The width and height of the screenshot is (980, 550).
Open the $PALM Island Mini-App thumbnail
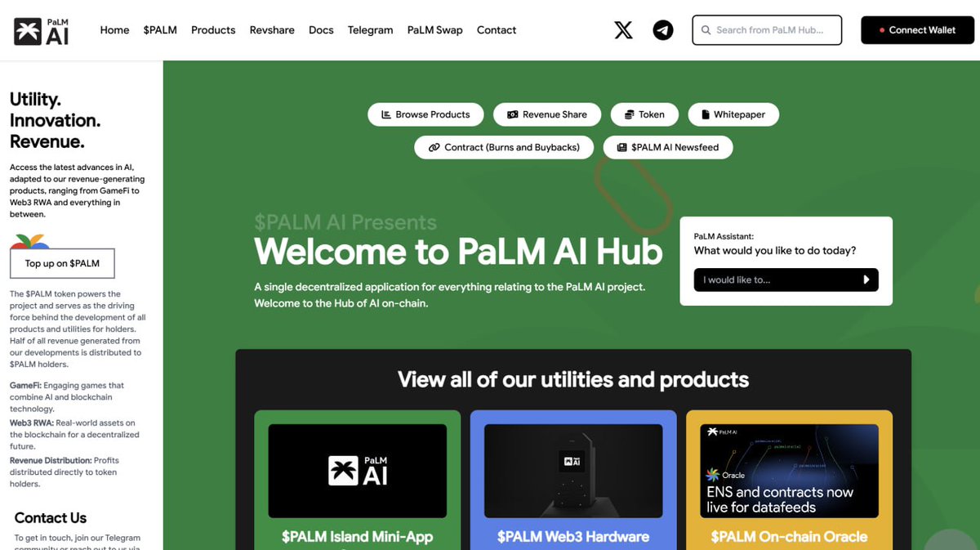[x=357, y=471]
